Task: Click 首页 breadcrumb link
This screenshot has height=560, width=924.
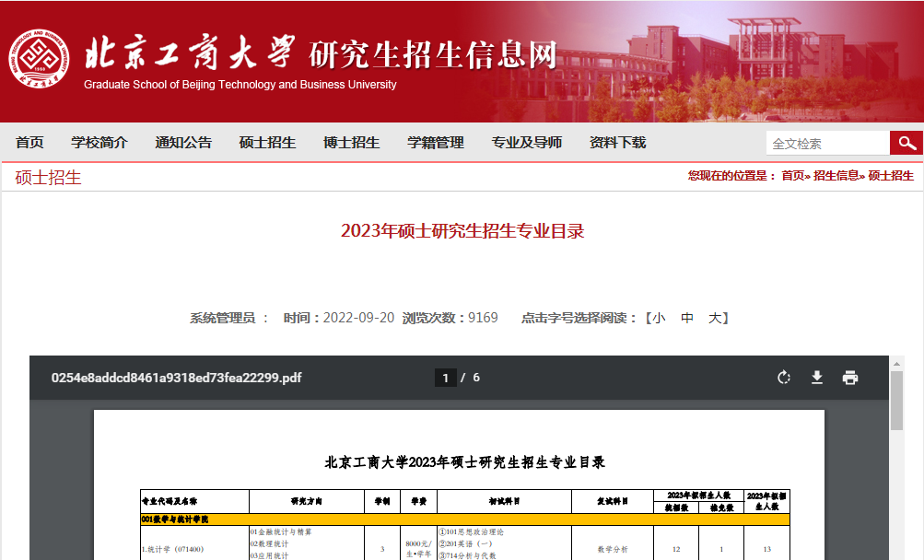Action: [x=792, y=176]
